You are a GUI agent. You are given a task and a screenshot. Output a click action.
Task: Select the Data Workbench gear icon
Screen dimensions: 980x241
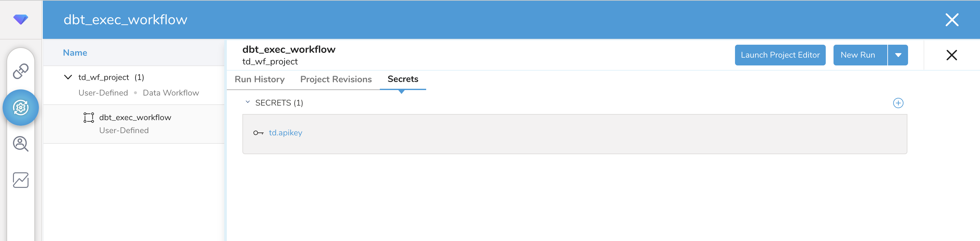[x=20, y=108]
